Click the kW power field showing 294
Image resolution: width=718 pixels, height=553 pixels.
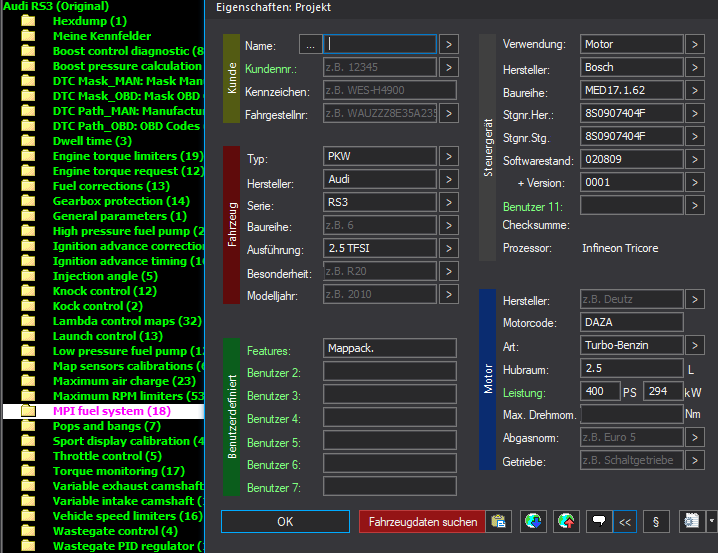[663, 391]
